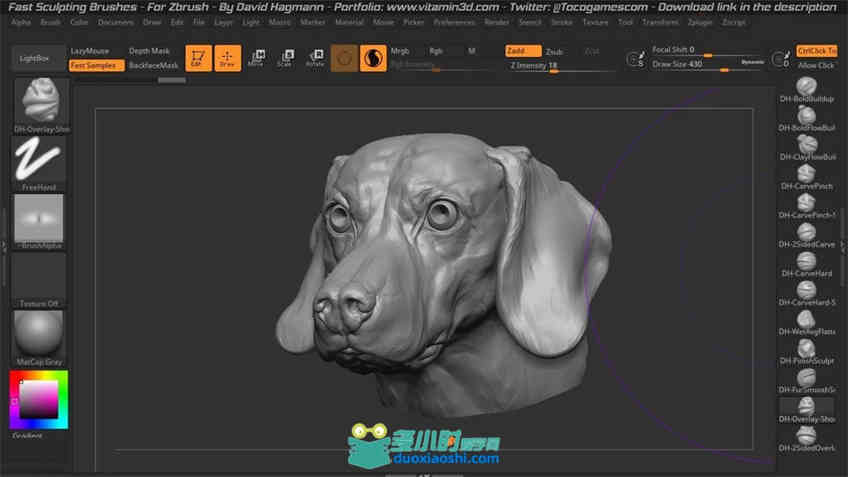The image size is (848, 477).
Task: Switch to the Rotate tool
Action: pos(315,58)
